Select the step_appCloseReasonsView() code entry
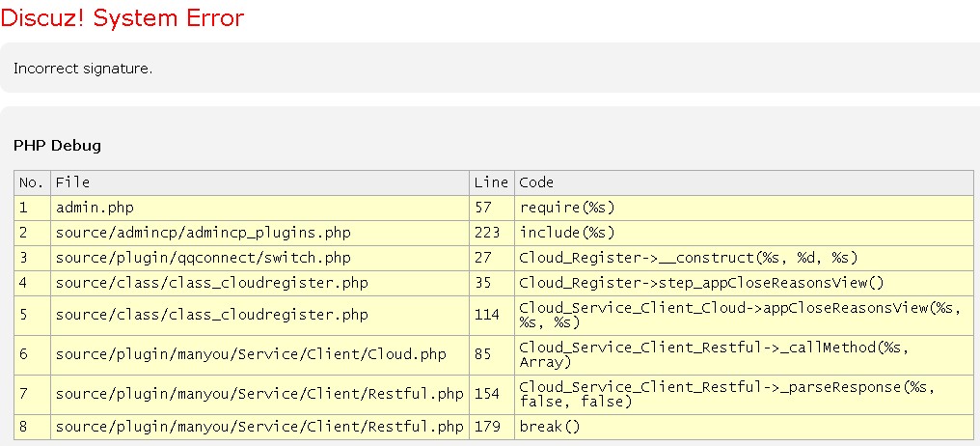 [701, 283]
